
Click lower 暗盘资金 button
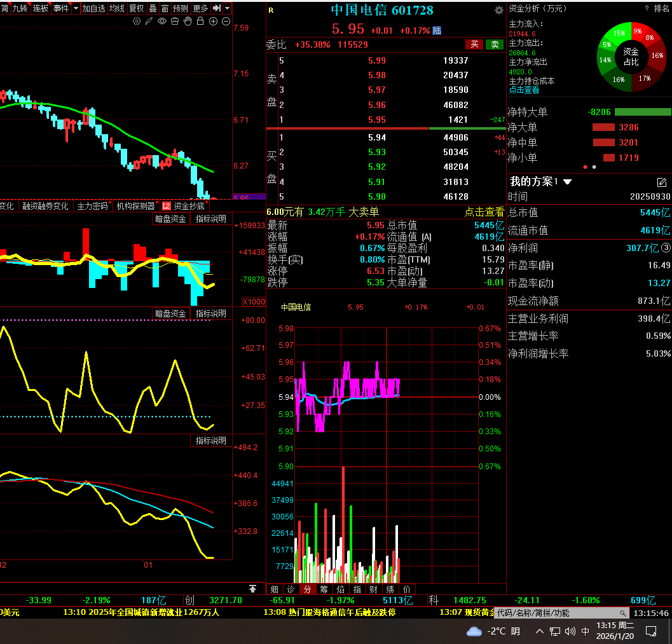pyautogui.click(x=170, y=313)
